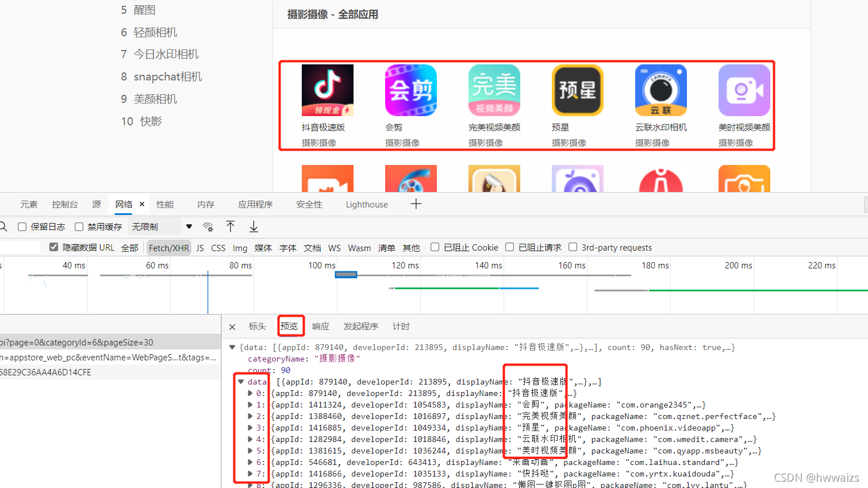Screen dimensions: 868x488
Task: Filter requests by JS
Action: 200,248
